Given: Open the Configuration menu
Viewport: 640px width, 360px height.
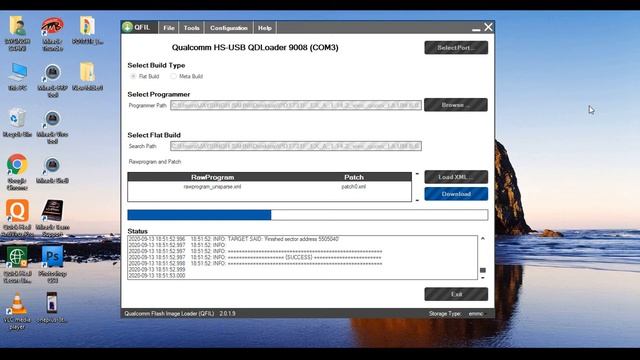Looking at the screenshot, I should 229,28.
